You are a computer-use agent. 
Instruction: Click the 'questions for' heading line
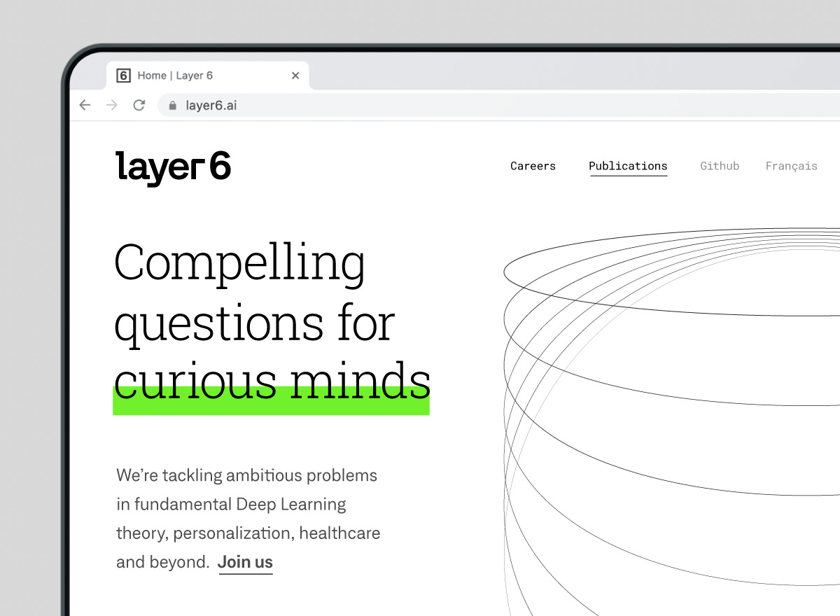[x=255, y=325]
